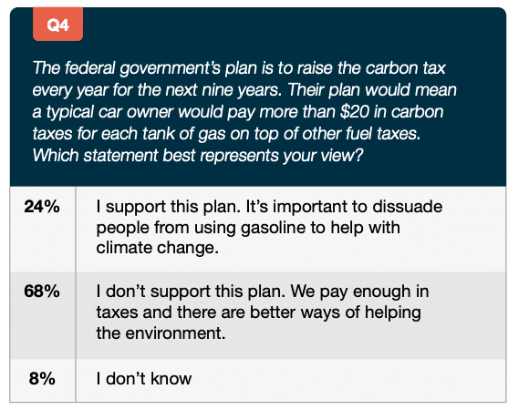Select the 68% percentage cell
The width and height of the screenshot is (529, 420).
click(43, 315)
